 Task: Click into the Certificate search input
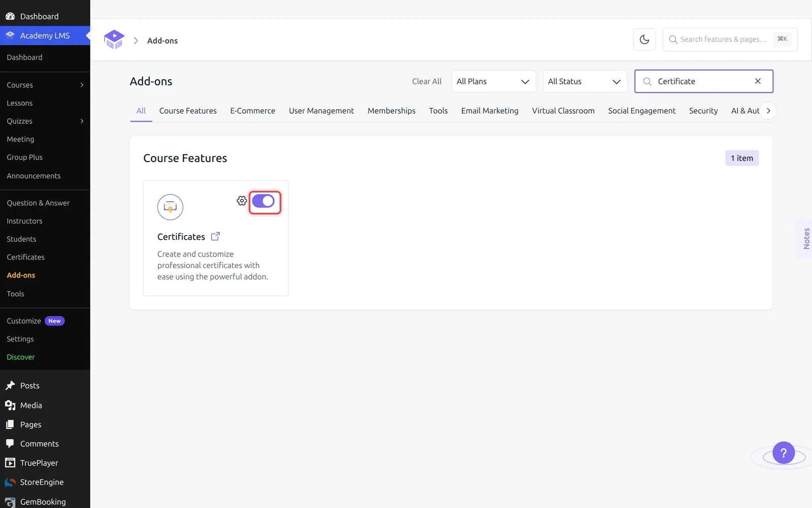pos(703,81)
